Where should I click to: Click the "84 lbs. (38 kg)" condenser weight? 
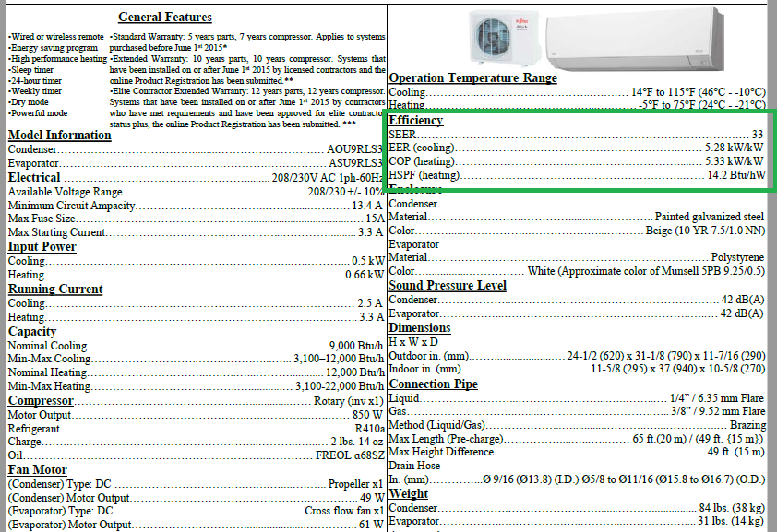point(732,508)
